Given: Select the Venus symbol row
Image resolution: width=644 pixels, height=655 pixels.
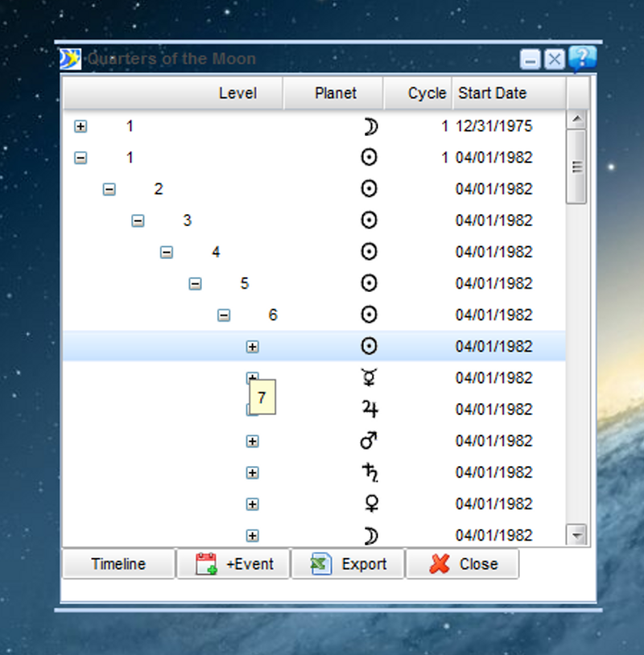Looking at the screenshot, I should (x=369, y=504).
